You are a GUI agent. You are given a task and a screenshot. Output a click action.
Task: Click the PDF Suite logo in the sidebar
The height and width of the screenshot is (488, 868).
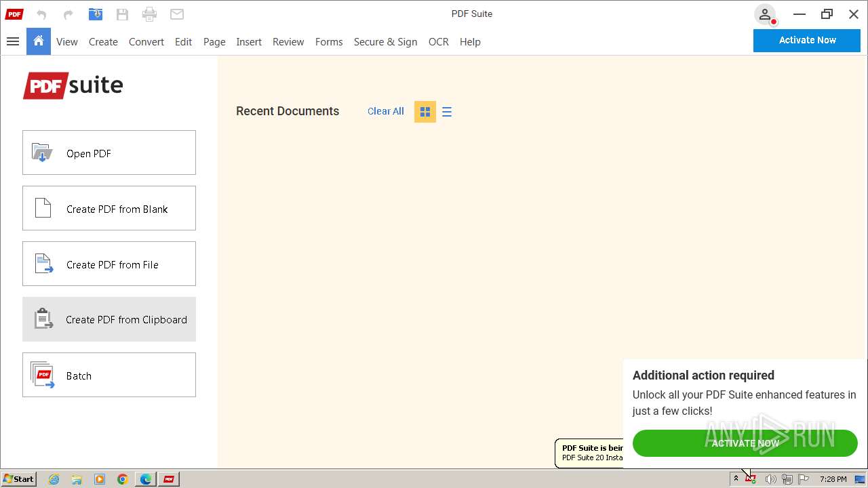pos(73,85)
